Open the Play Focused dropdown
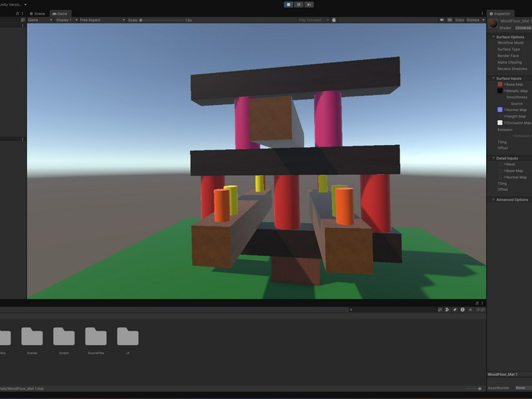 pyautogui.click(x=313, y=20)
